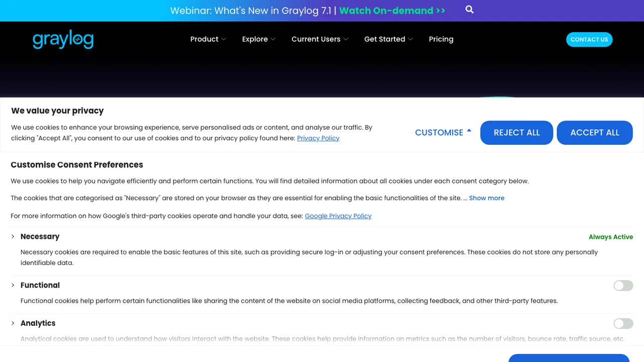Expand the Necessary cookies section chevron
Viewport: 644px width, 362px height.
point(13,236)
